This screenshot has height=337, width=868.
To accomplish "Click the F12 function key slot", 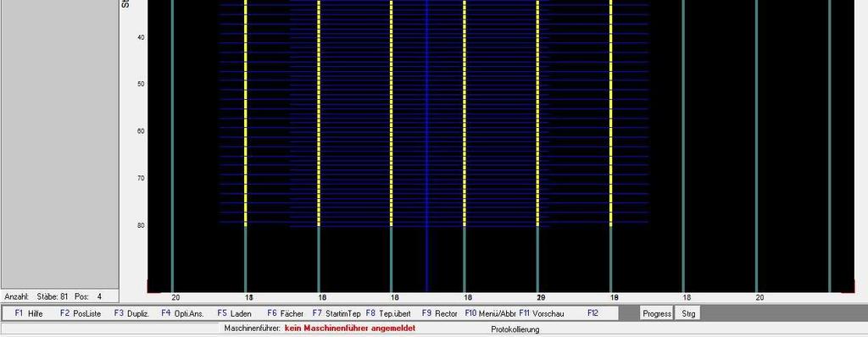I will pos(593,313).
